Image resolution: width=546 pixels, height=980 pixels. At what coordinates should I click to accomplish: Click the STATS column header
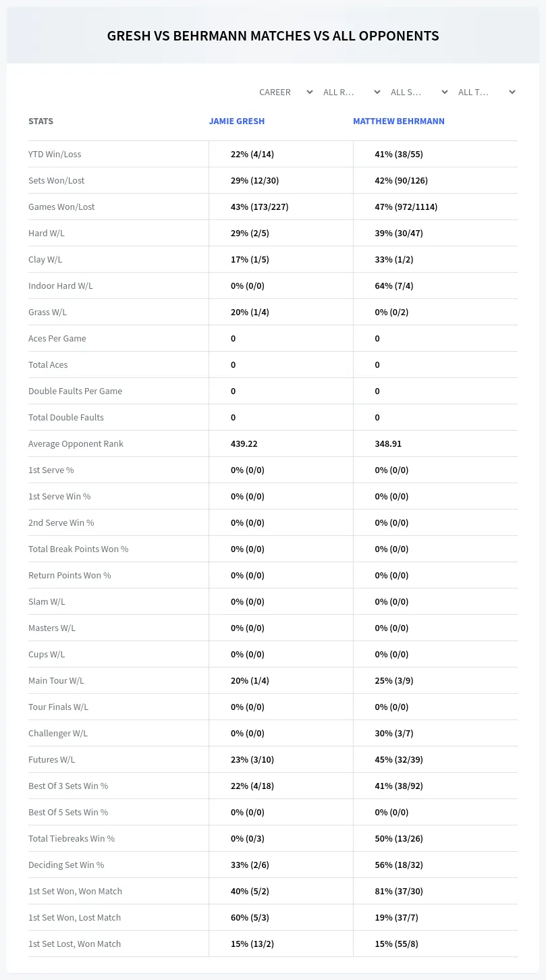coord(40,121)
